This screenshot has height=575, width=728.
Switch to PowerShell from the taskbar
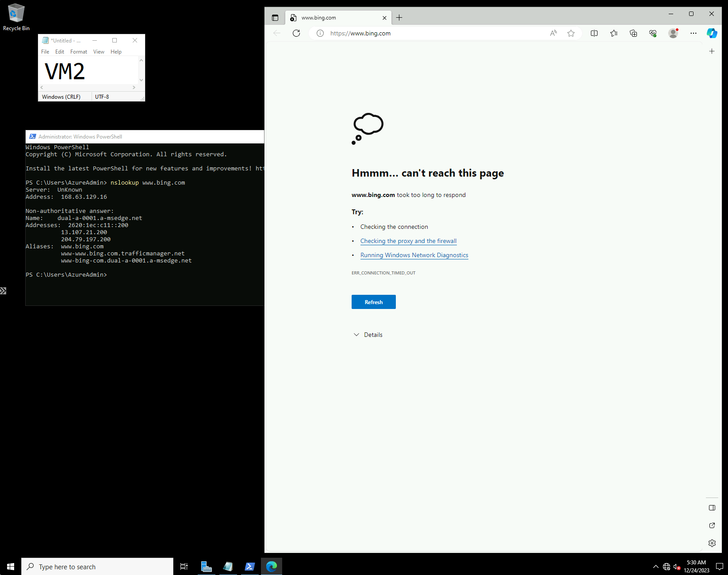pyautogui.click(x=249, y=567)
